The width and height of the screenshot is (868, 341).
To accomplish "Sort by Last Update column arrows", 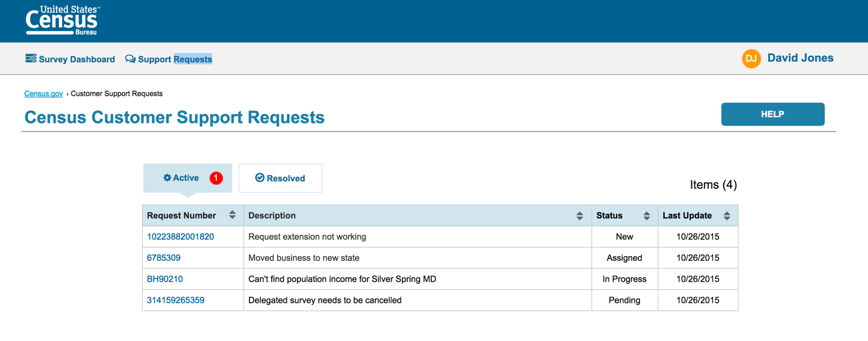I will (x=726, y=216).
